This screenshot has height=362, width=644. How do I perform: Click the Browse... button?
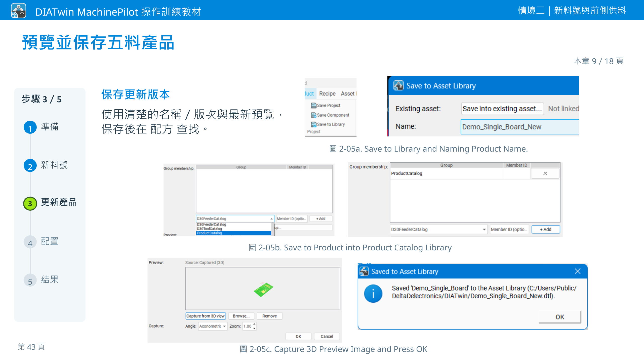point(241,316)
